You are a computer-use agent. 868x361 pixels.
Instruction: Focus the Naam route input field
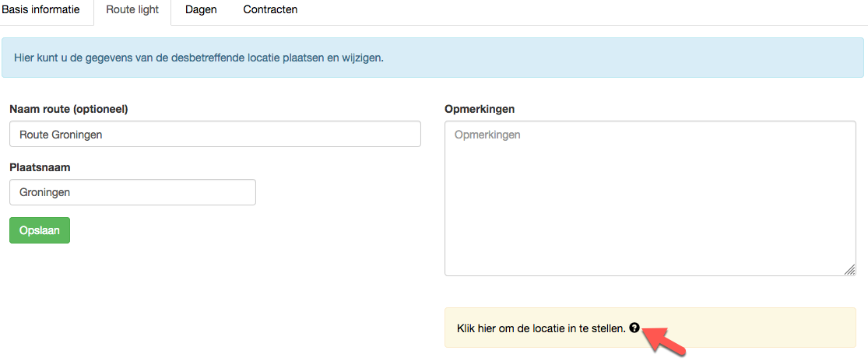[216, 135]
